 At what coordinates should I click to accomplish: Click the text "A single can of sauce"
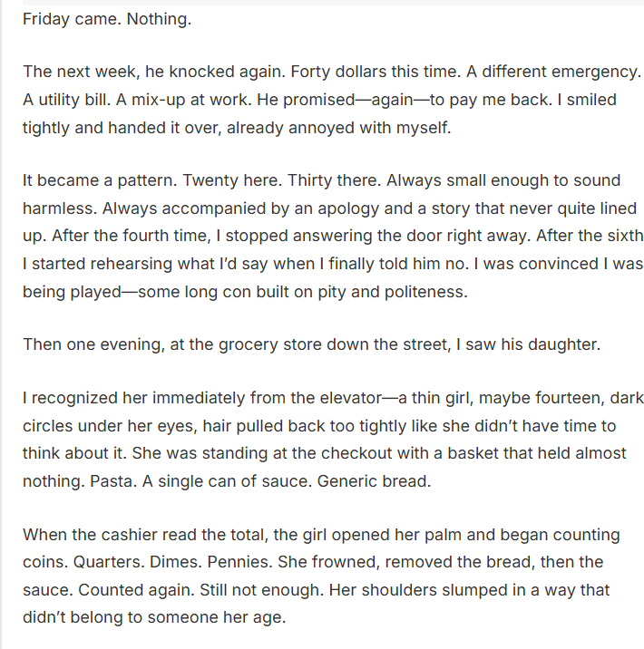click(x=234, y=482)
